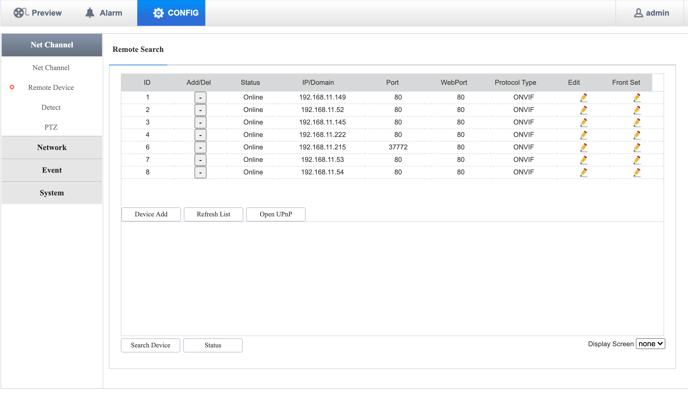Click minus button for ID 7
Screen dimensions: 688x397
tap(200, 160)
